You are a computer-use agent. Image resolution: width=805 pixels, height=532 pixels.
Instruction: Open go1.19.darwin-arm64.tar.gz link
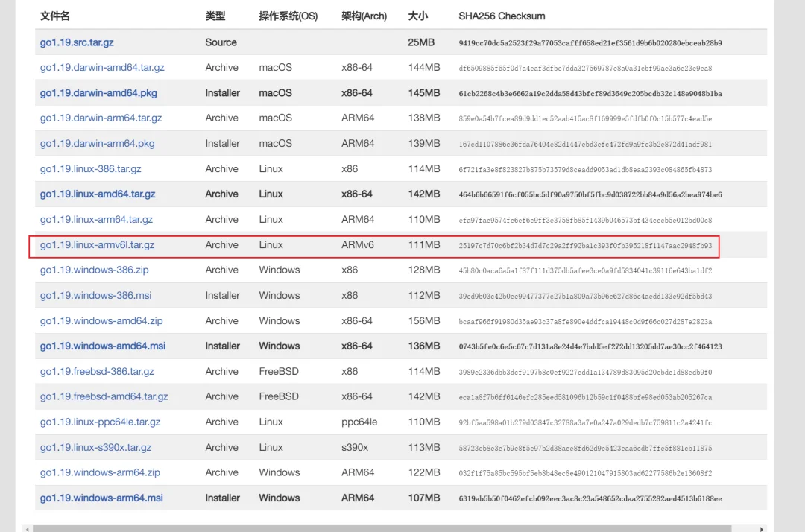click(101, 118)
